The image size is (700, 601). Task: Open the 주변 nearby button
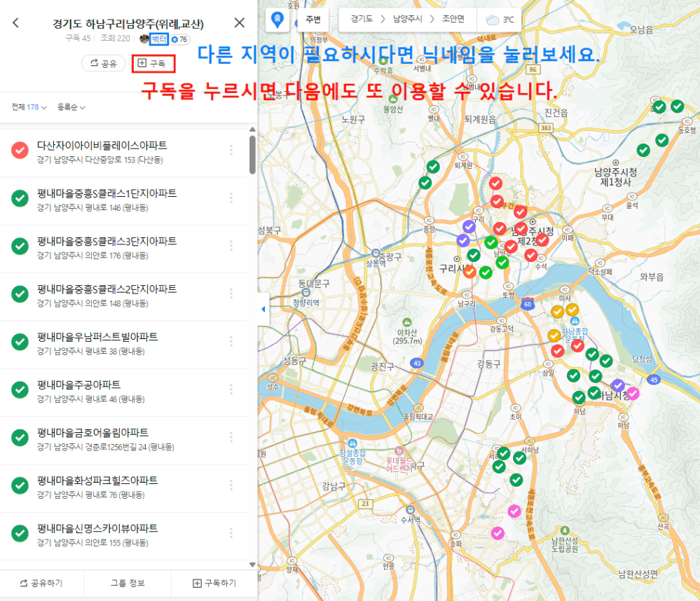[x=313, y=20]
